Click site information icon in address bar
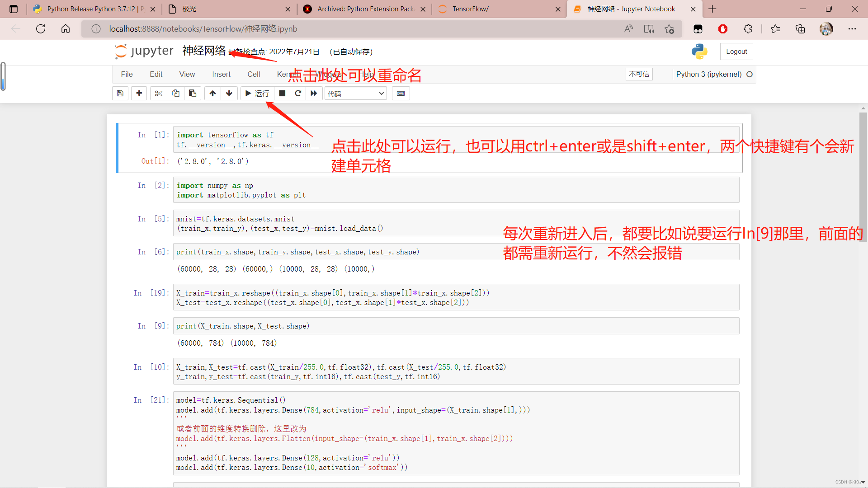This screenshot has height=488, width=868. click(x=96, y=29)
